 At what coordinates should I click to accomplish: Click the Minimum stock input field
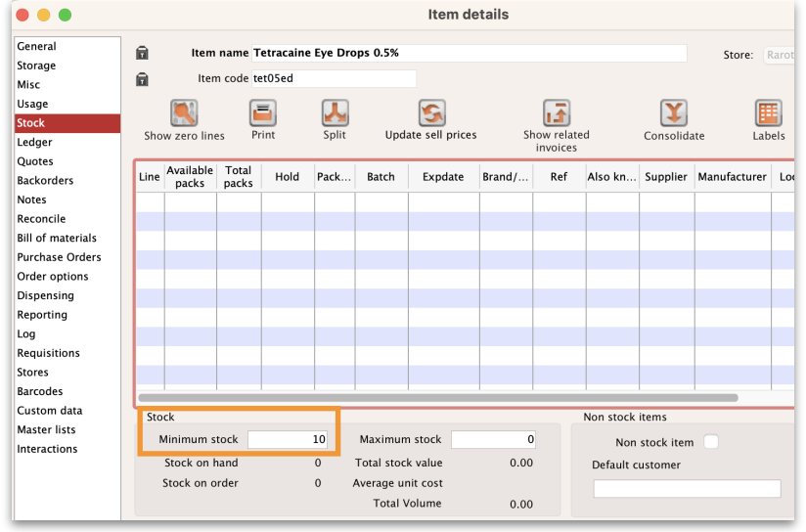[x=287, y=440]
